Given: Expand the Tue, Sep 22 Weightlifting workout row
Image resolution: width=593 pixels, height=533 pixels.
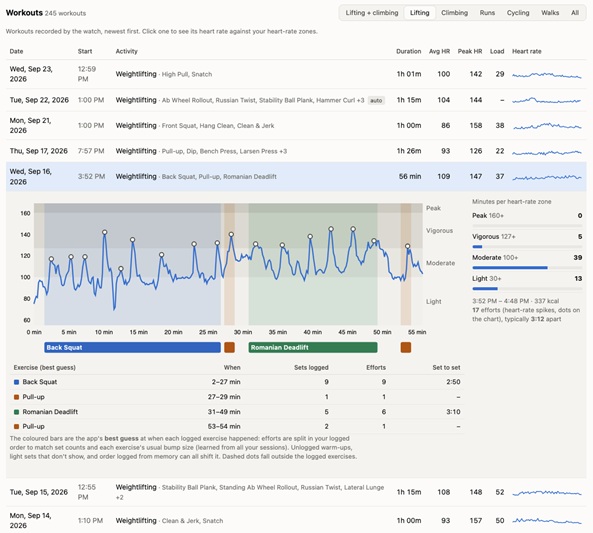Looking at the screenshot, I should click(296, 100).
